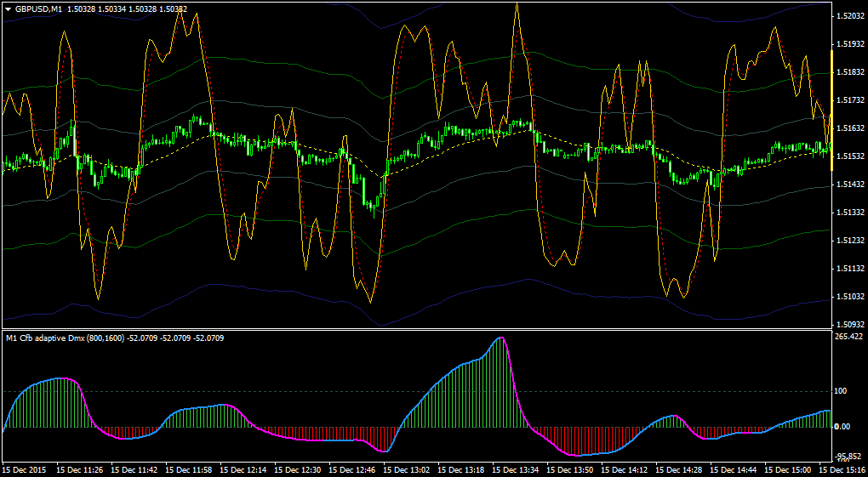
Task: Click the 15 Dec 11:58 time label
Action: click(190, 469)
